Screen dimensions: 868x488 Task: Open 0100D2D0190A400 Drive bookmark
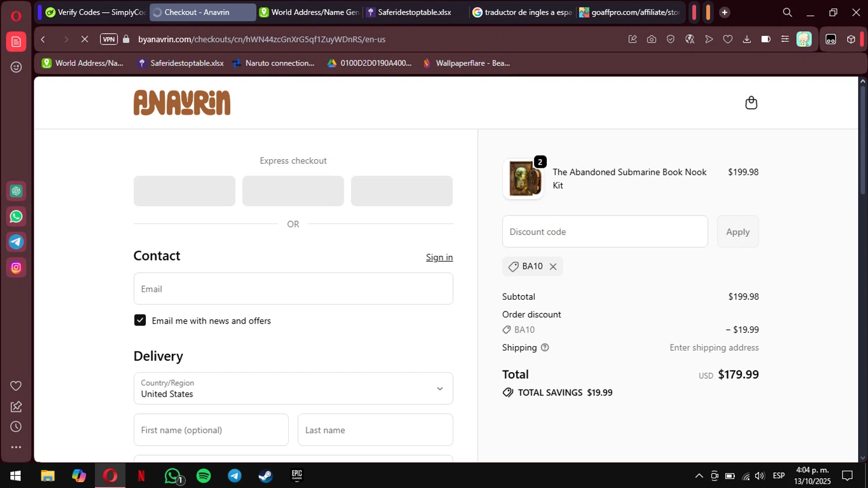pyautogui.click(x=370, y=63)
